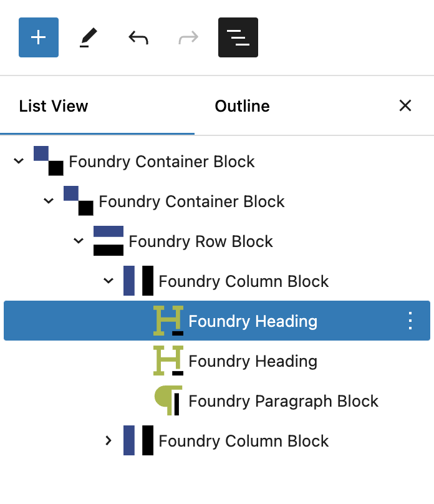Click the Foundry Row Block icon
The width and height of the screenshot is (434, 504).
coord(109,241)
